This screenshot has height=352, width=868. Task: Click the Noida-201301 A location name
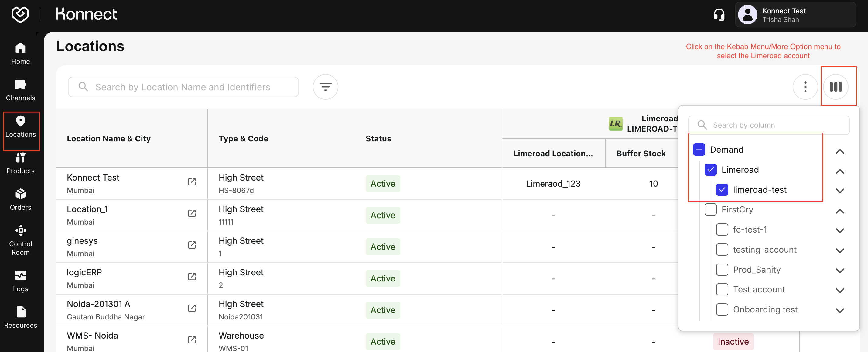click(98, 304)
